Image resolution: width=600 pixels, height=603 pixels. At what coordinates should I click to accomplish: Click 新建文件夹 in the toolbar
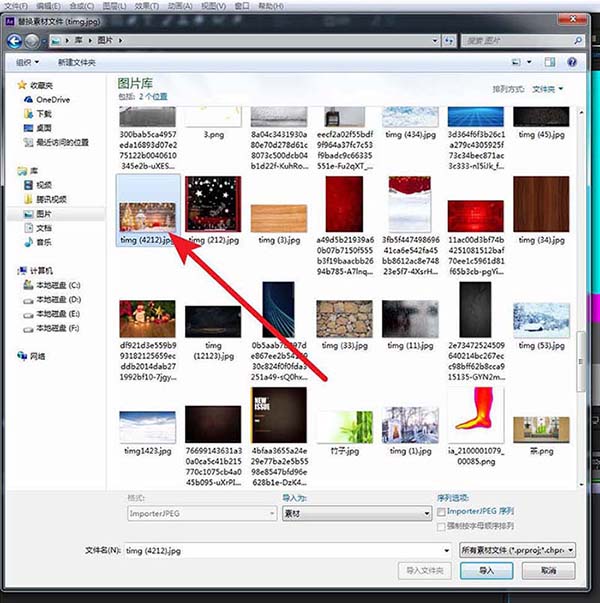(x=77, y=62)
